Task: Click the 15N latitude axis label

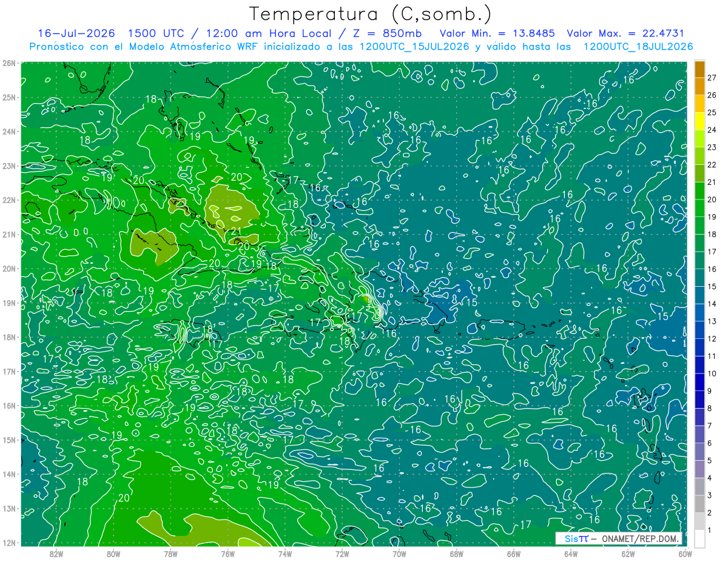Action: click(9, 440)
